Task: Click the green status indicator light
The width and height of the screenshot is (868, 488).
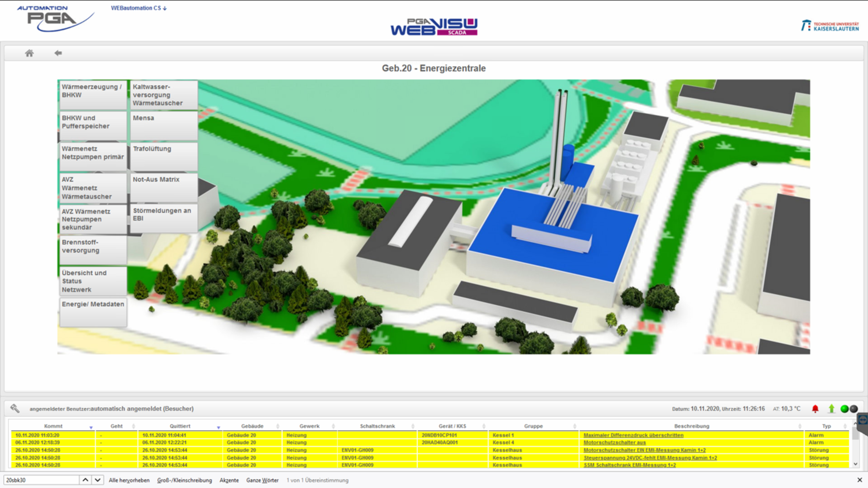Action: (844, 409)
